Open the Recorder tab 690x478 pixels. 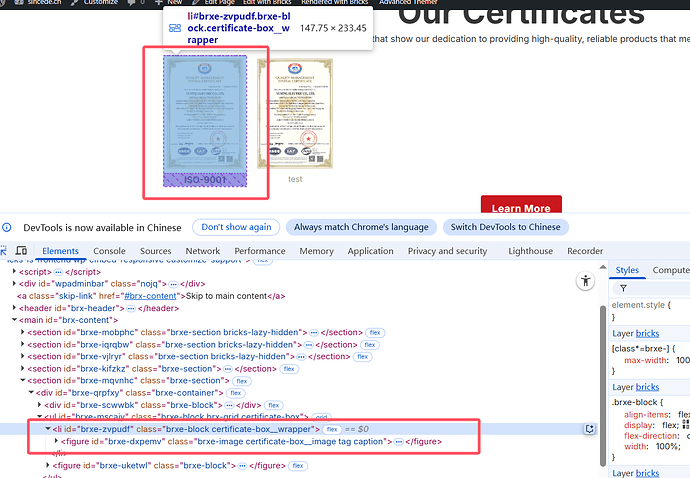coord(585,251)
